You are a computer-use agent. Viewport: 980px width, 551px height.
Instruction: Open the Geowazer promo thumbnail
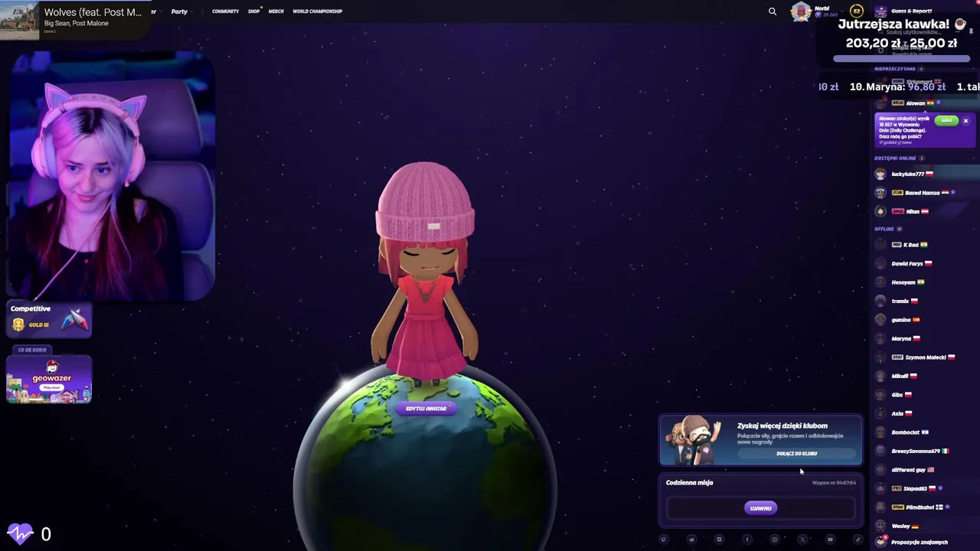(49, 380)
